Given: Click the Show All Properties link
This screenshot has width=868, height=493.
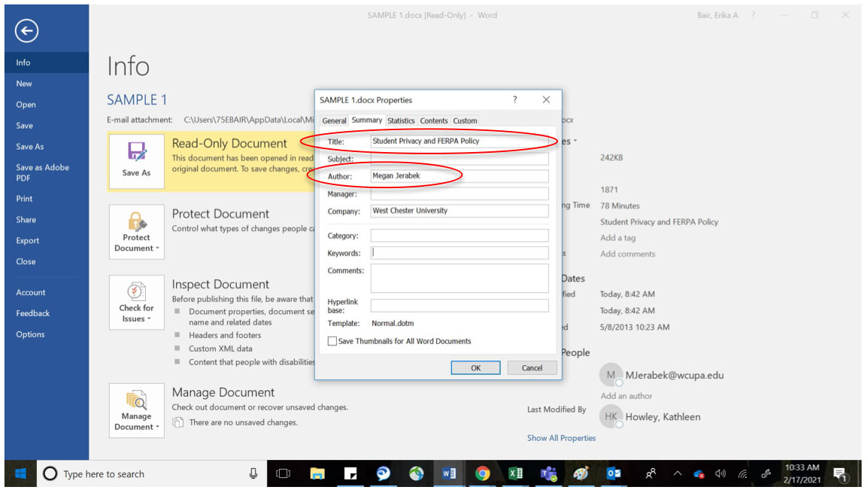Looking at the screenshot, I should pos(561,438).
